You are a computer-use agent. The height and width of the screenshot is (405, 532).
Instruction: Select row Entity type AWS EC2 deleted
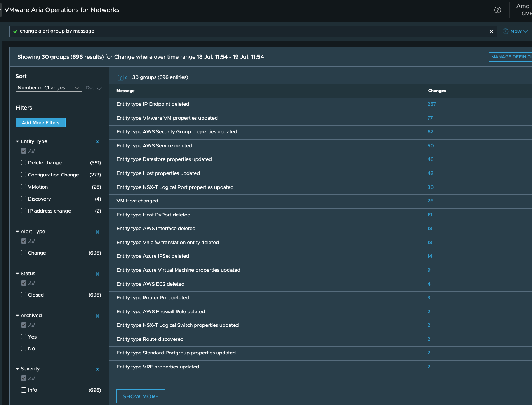[320, 284]
